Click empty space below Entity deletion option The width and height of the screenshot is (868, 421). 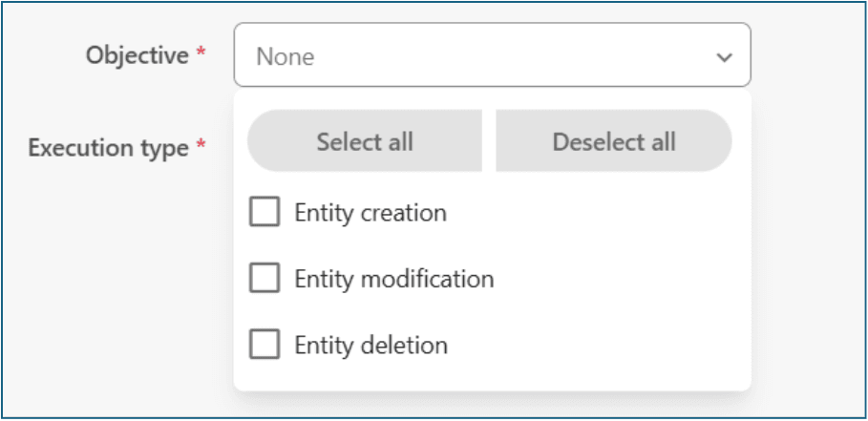(x=492, y=376)
